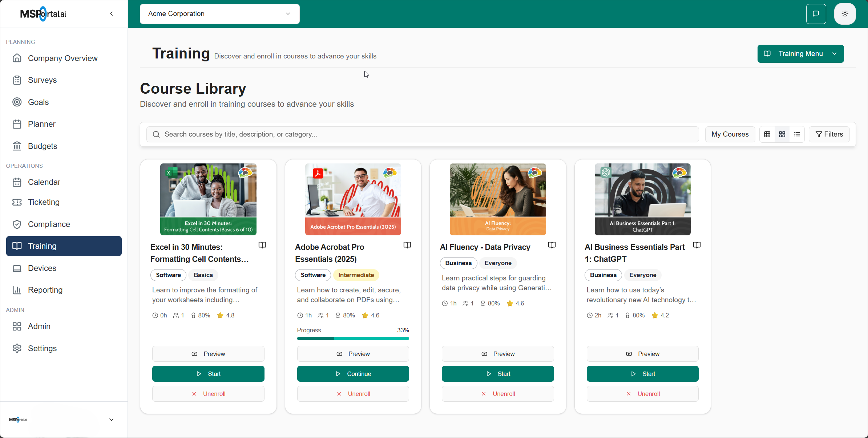Navigate to Goals
Viewport: 868px width, 438px height.
coord(64,102)
